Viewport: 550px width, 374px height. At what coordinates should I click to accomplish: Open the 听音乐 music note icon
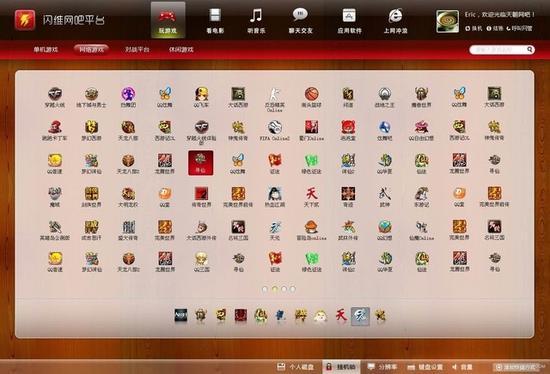pos(256,20)
